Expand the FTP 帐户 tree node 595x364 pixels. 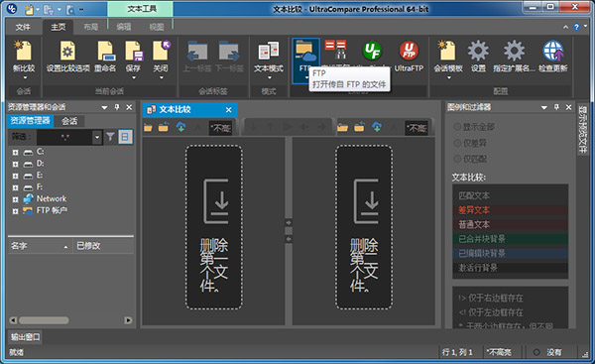[x=15, y=211]
